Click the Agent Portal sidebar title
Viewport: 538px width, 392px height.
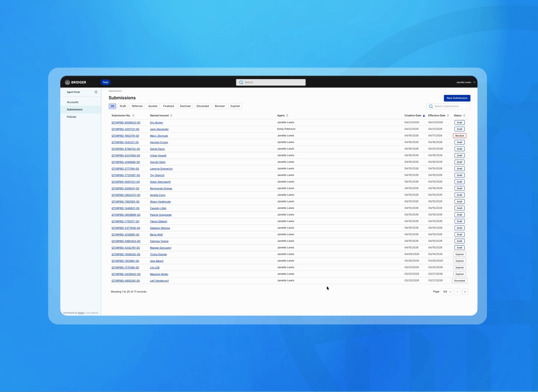(73, 92)
